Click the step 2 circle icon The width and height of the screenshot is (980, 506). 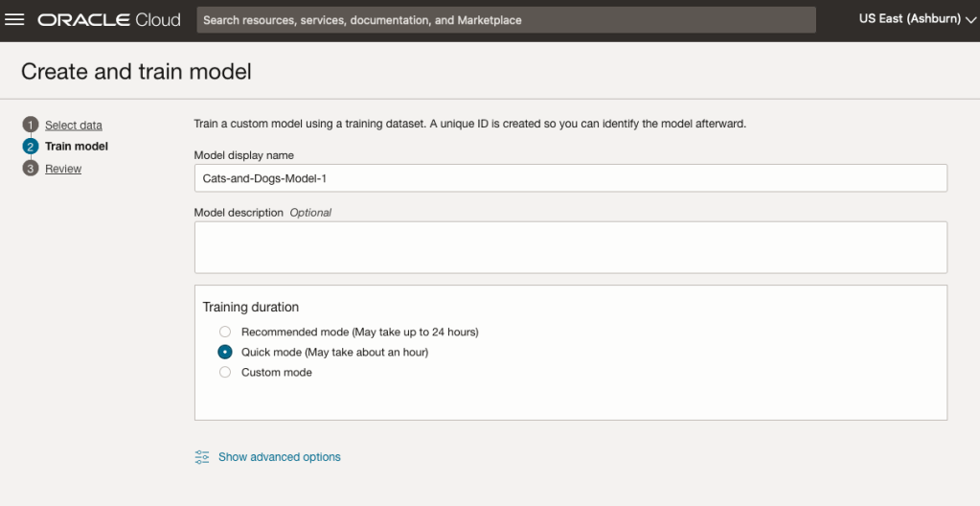pyautogui.click(x=31, y=147)
